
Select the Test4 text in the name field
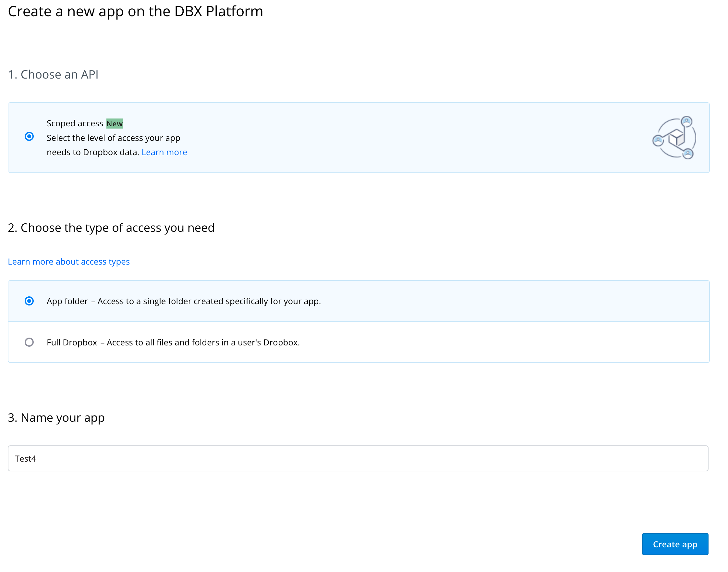[26, 458]
